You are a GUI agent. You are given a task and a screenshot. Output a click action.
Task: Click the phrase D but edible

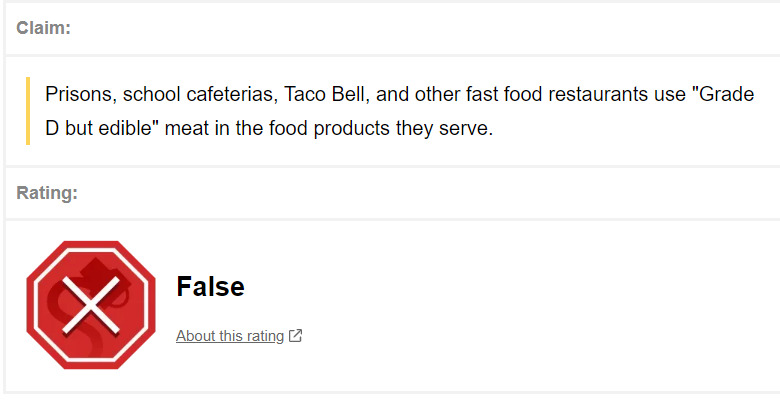point(98,128)
